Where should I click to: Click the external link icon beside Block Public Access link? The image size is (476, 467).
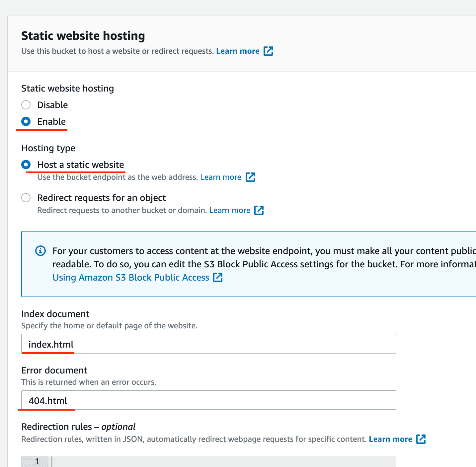[218, 277]
